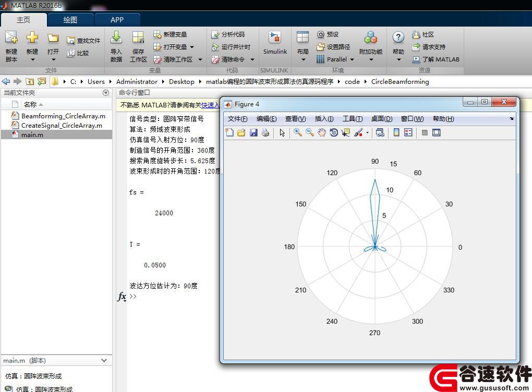Click the yellow plus New (新建) icon
This screenshot has width=532, height=392.
coord(32,38)
